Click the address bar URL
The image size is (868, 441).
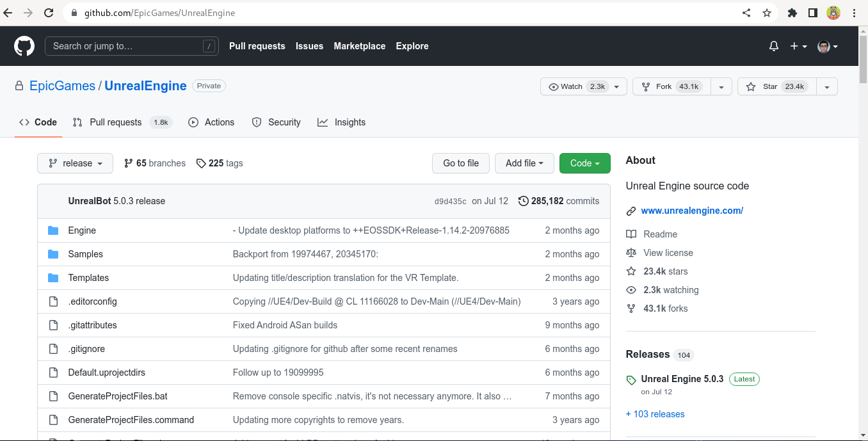[x=160, y=13]
